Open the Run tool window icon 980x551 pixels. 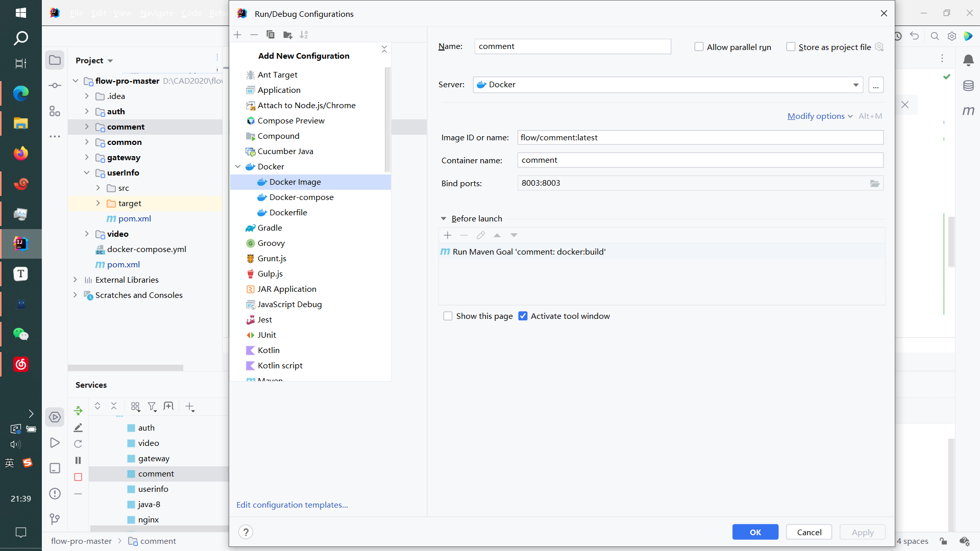click(55, 442)
